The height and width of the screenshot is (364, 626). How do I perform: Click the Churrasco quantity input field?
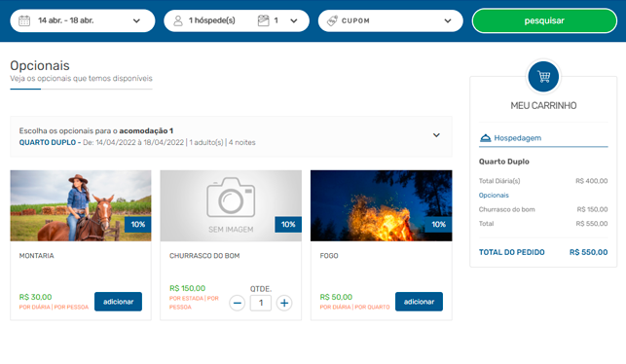coord(261,304)
